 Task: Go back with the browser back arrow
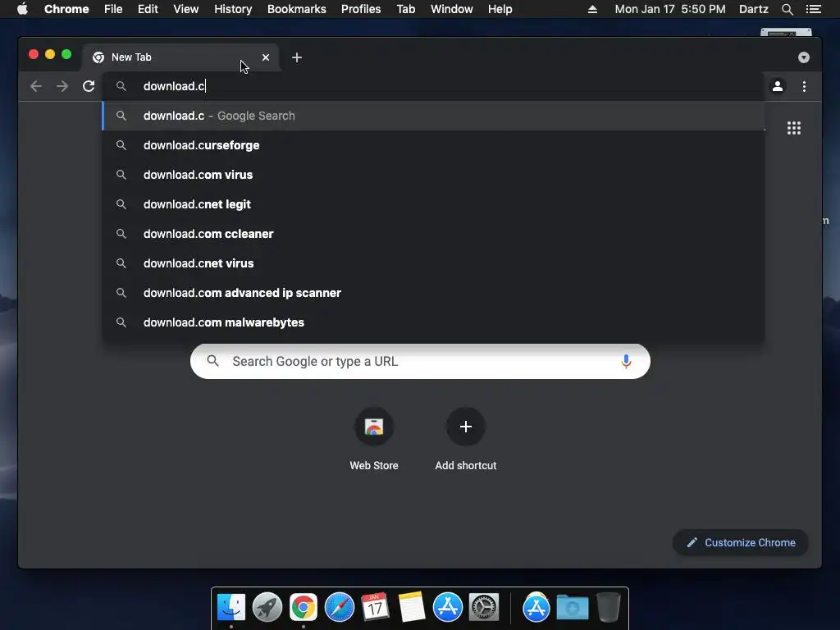36,86
